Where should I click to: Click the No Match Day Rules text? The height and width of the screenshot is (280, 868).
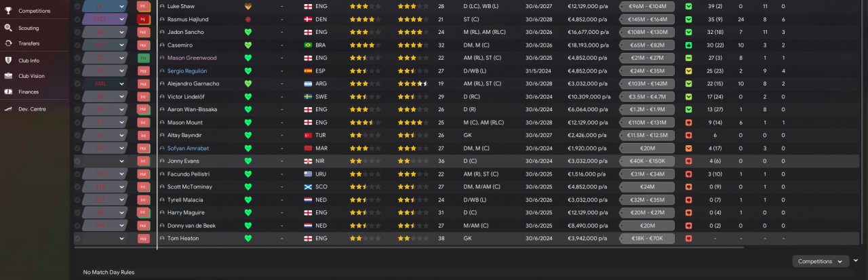click(x=108, y=272)
